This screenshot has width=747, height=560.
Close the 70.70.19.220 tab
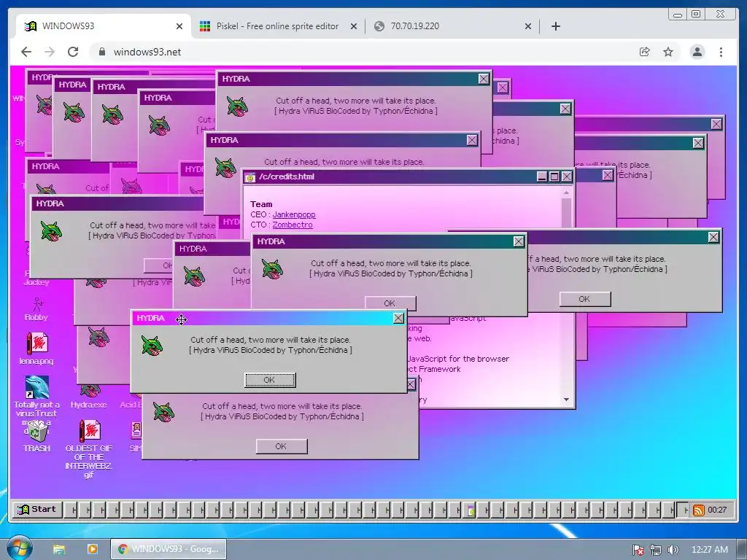click(x=528, y=27)
